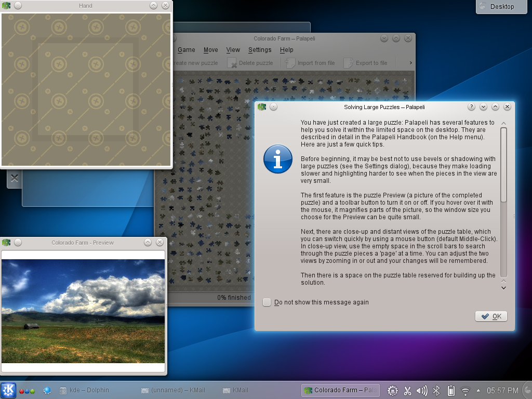This screenshot has height=399, width=532.
Task: Click the Colorado Farm – Palapeli taskbar entry
Action: [340, 390]
